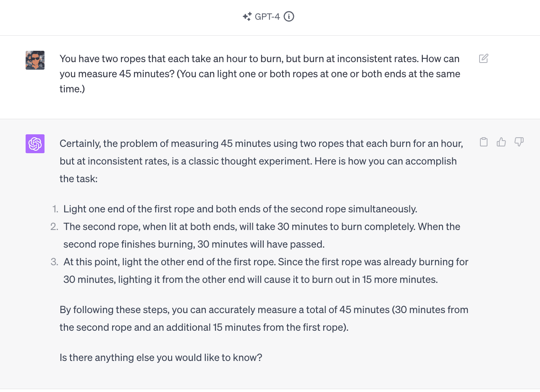Screen dimensions: 540x392
Task: Copy the response using clipboard icon
Action: pos(484,142)
